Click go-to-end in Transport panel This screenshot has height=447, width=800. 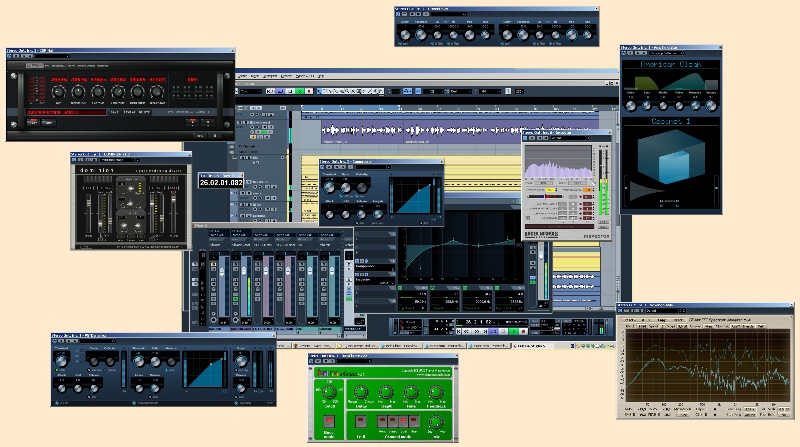click(x=485, y=331)
